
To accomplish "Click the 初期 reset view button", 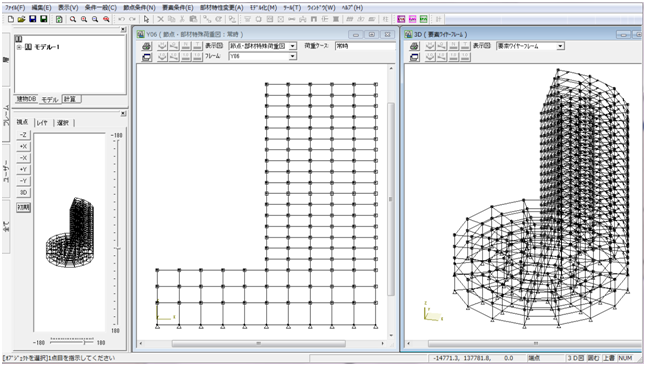I will [x=23, y=207].
